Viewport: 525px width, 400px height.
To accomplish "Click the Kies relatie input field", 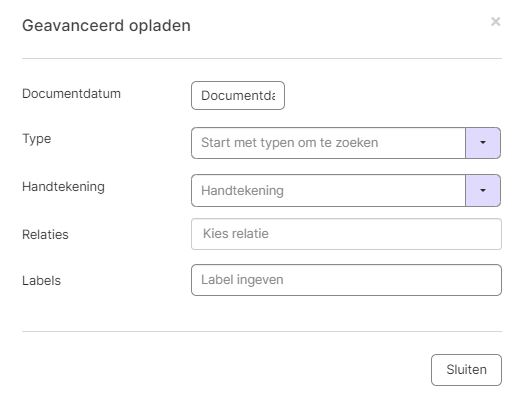I will pos(346,234).
